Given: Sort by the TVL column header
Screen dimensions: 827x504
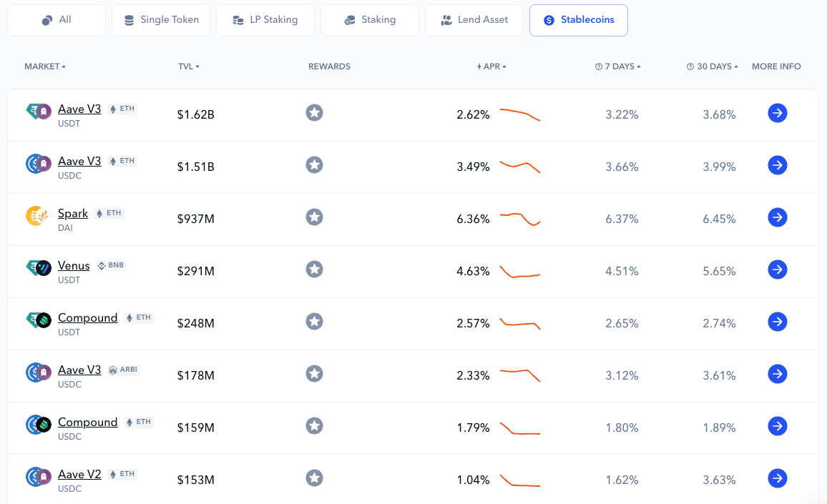Looking at the screenshot, I should [188, 66].
